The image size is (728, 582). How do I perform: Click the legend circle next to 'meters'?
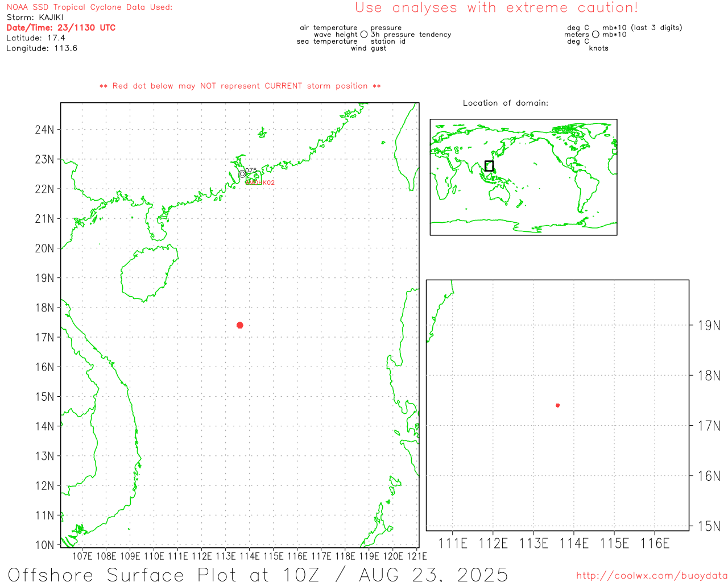[595, 35]
